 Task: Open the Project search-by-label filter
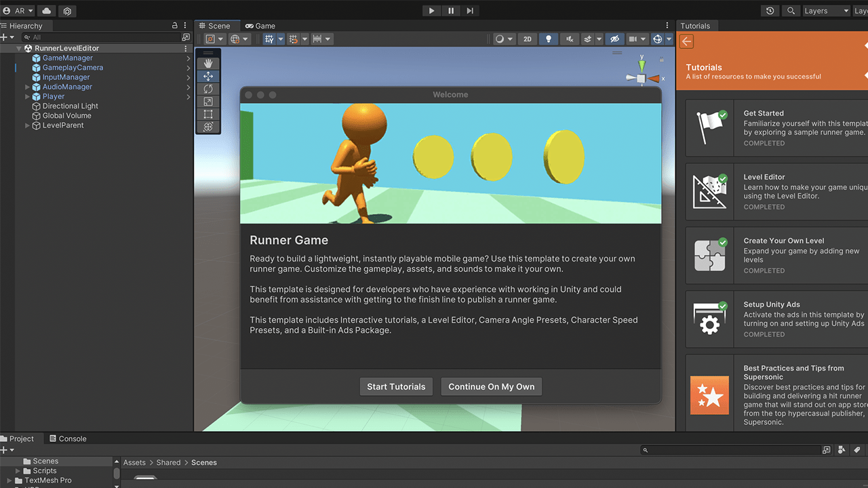pyautogui.click(x=857, y=450)
